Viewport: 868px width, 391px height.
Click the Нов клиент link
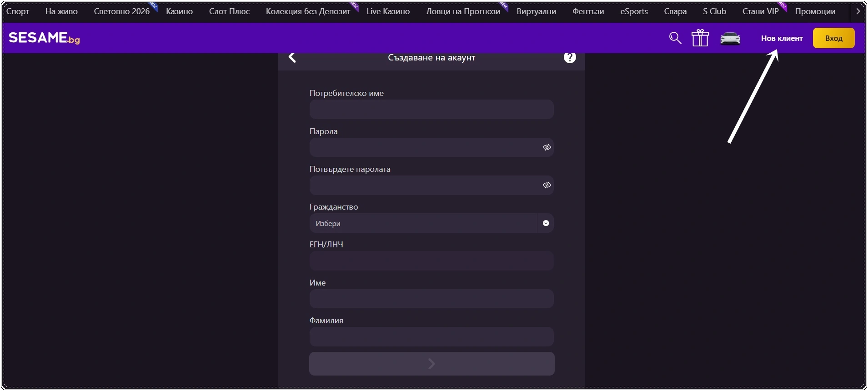782,38
